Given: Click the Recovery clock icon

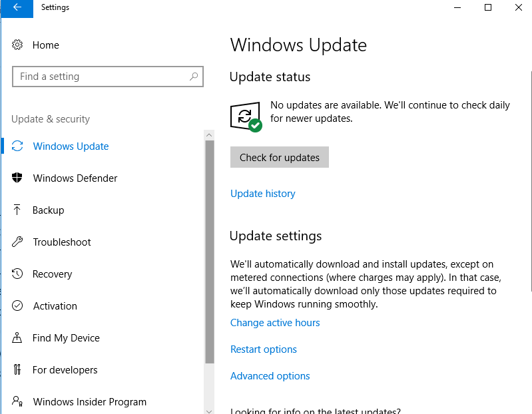Looking at the screenshot, I should coord(17,274).
